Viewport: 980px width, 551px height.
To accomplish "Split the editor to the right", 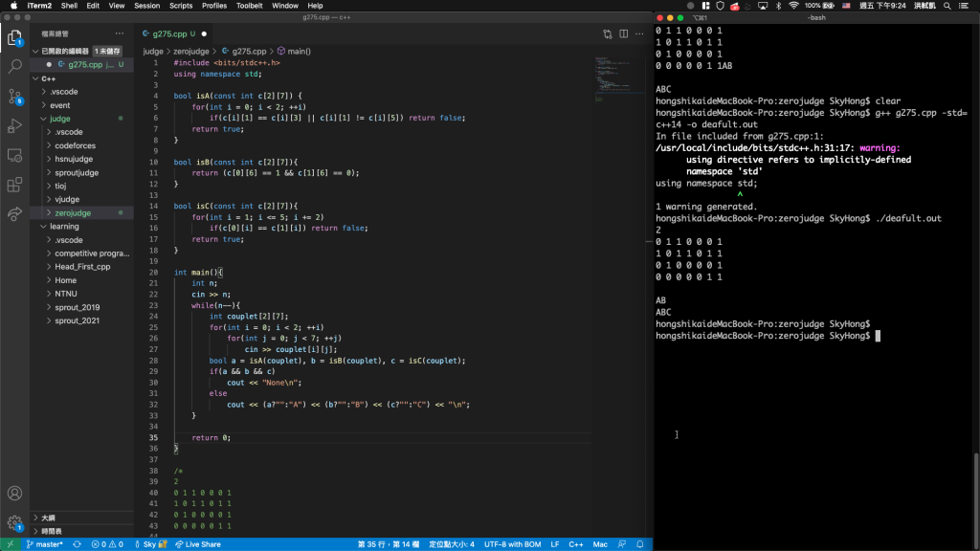I will click(624, 33).
